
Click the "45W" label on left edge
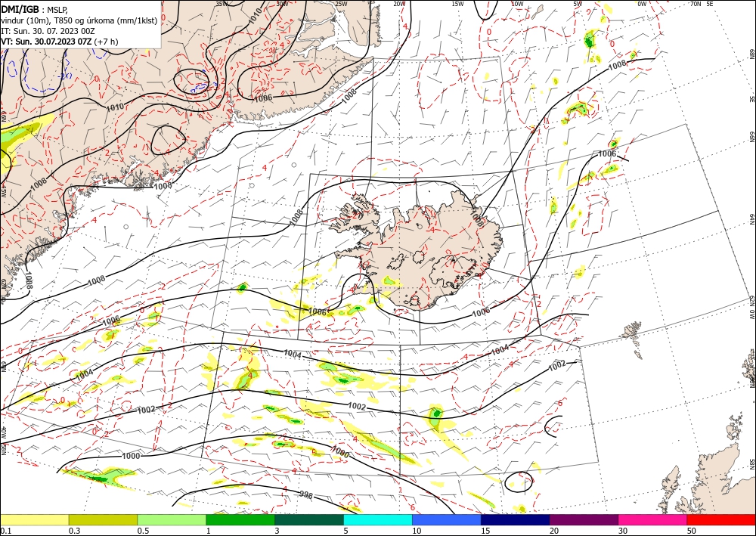[x=3, y=192]
